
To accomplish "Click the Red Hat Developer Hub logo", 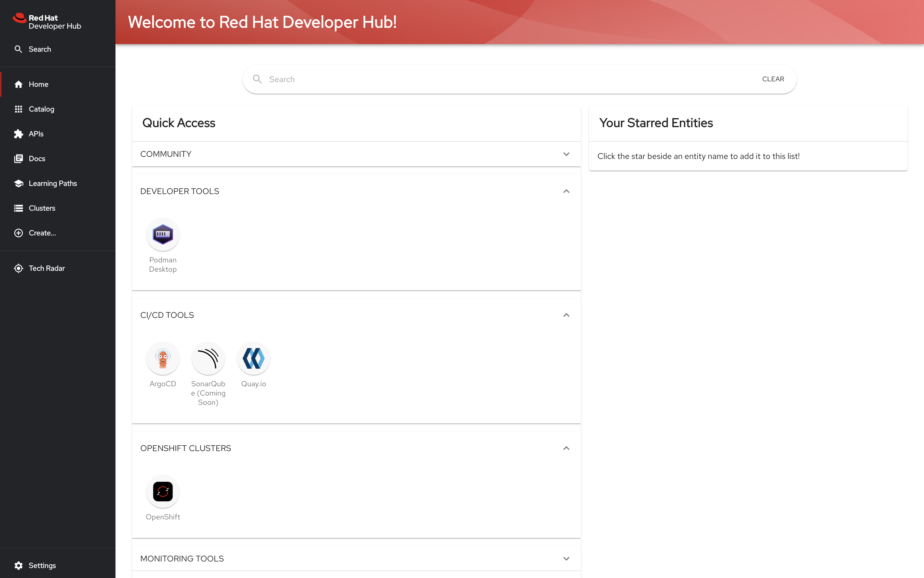I will click(x=47, y=22).
